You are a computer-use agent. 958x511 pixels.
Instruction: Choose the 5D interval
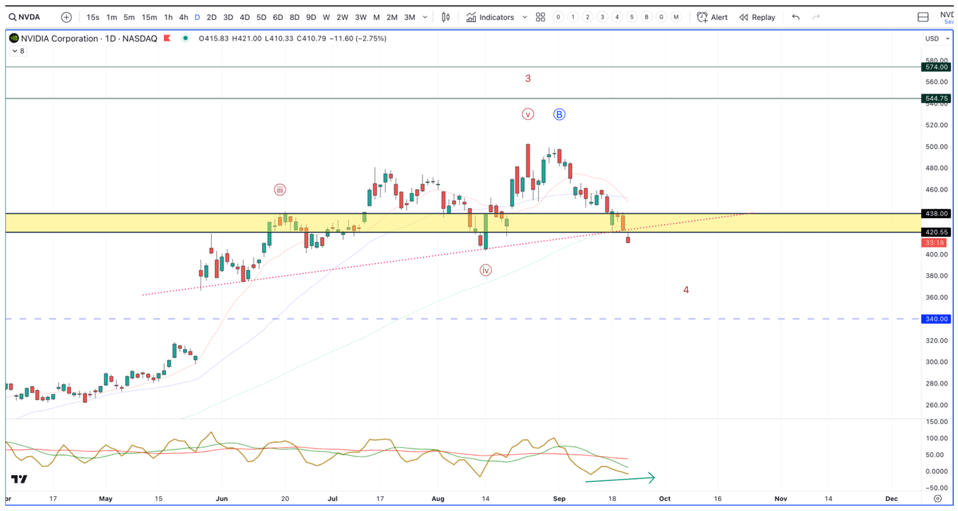pos(261,17)
